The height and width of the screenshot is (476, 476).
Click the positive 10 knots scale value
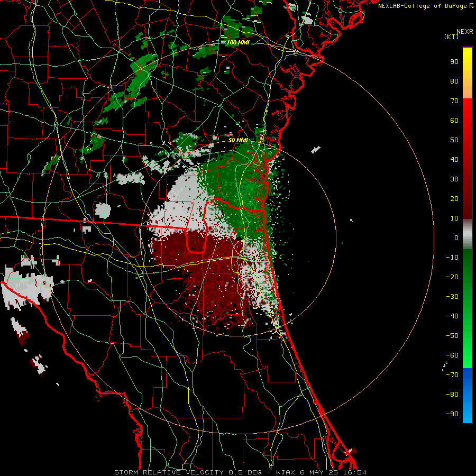454,218
